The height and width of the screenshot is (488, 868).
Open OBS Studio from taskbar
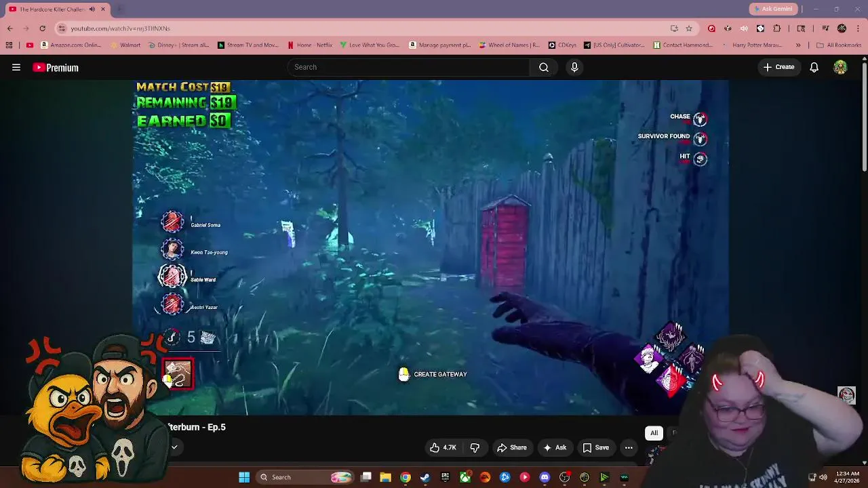[x=564, y=477]
